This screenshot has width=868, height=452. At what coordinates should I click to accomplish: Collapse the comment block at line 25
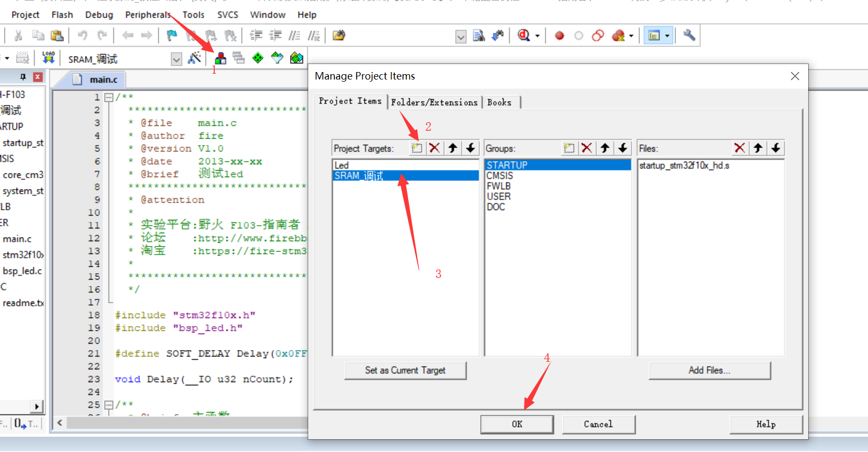click(x=109, y=405)
